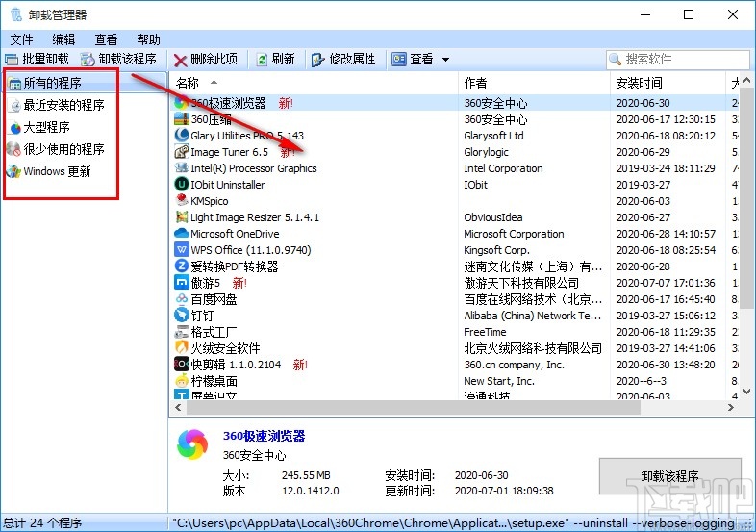Click in the 搜索软件 search field

(x=677, y=60)
